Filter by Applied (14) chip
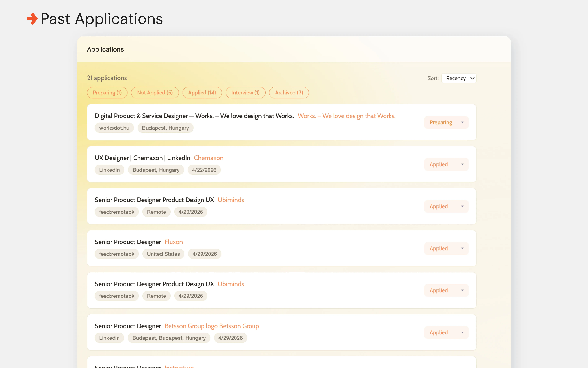The height and width of the screenshot is (368, 588). coord(202,93)
